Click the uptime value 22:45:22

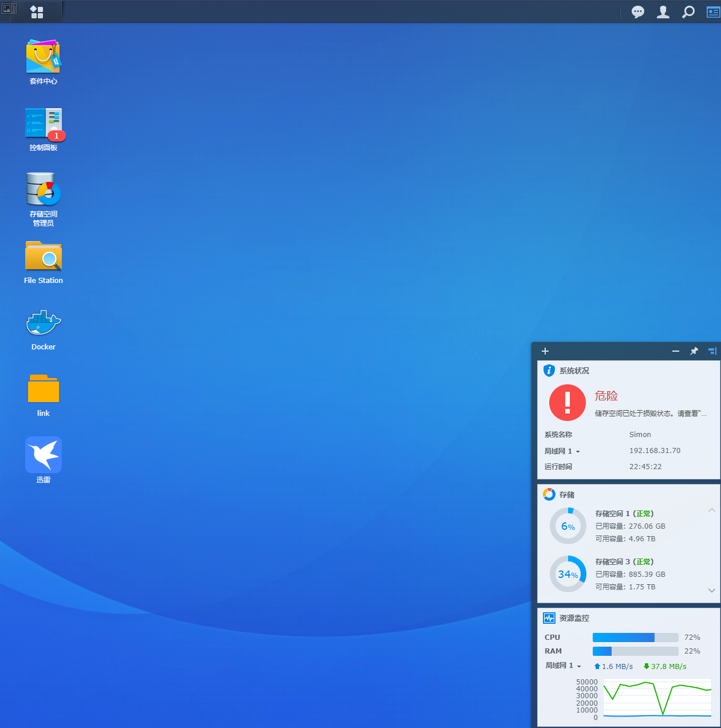click(x=645, y=467)
